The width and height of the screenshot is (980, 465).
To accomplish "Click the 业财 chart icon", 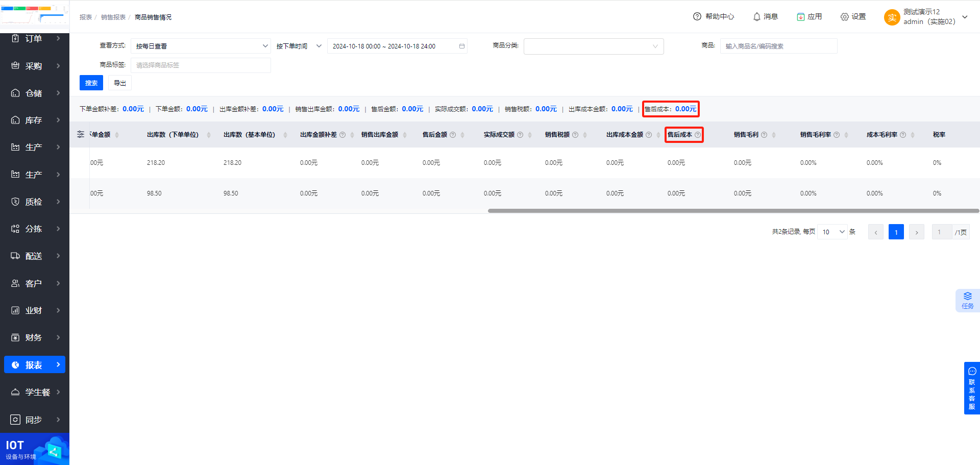I will [x=15, y=310].
